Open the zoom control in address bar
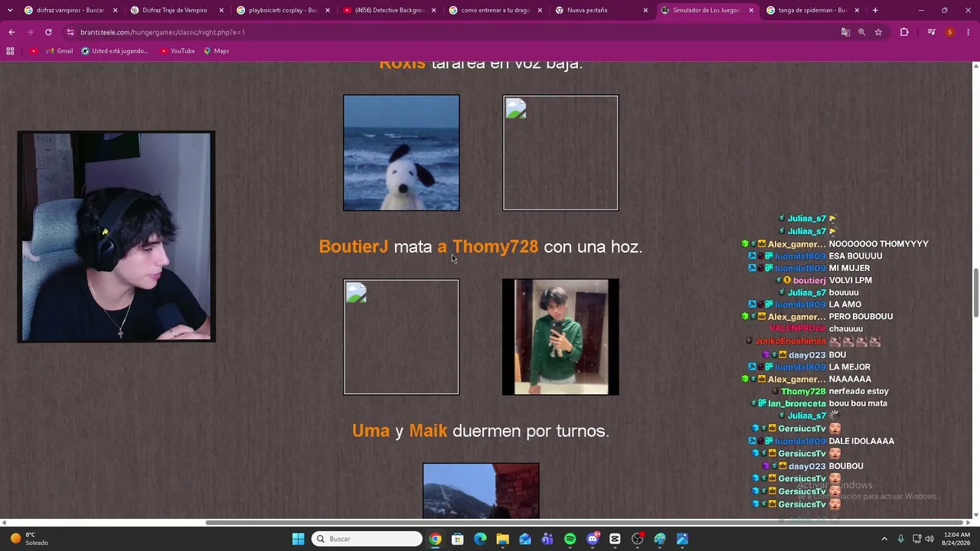This screenshot has height=551, width=980. tap(861, 32)
